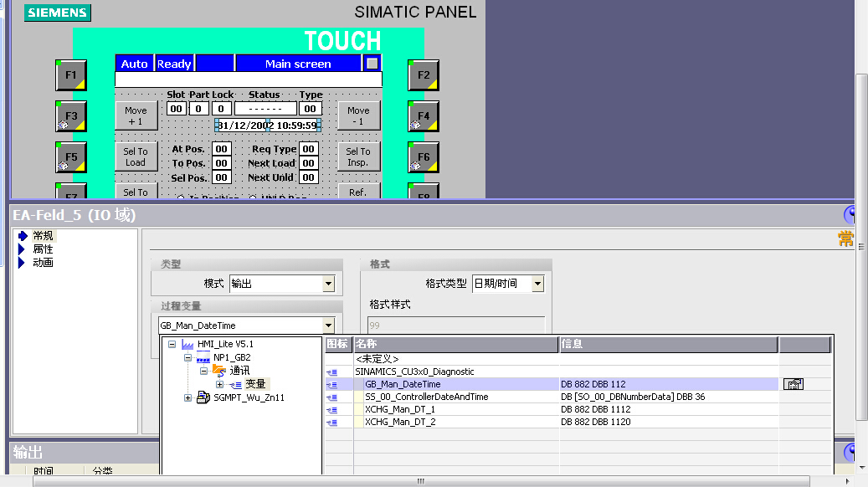Select the NP1_GB2 device icon

tap(203, 357)
